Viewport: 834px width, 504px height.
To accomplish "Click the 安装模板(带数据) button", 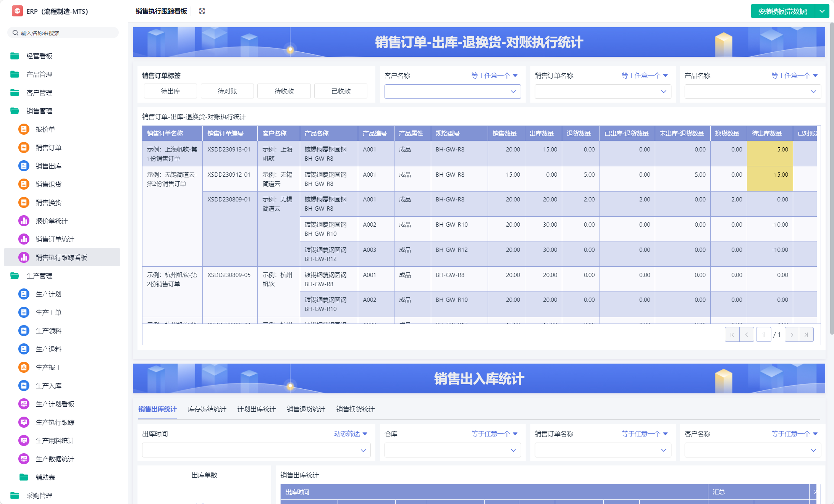I will pos(782,11).
